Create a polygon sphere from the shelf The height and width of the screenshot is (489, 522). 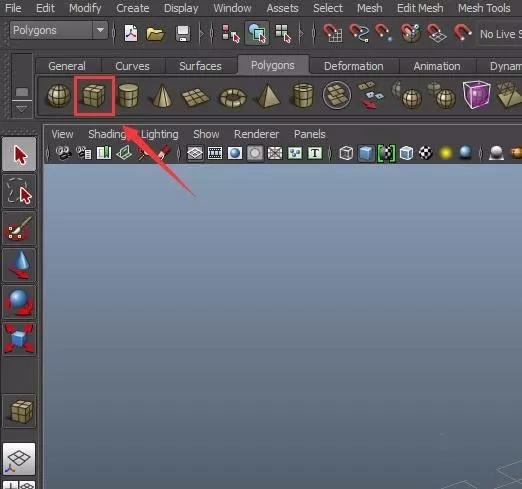click(59, 96)
